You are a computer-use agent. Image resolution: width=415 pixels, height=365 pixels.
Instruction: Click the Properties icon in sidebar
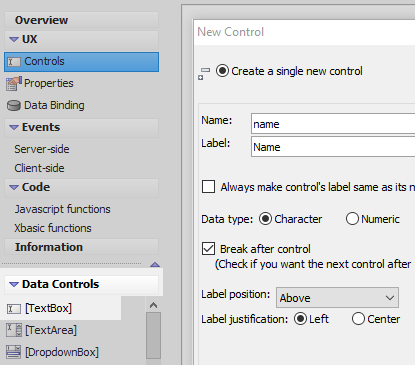(14, 84)
